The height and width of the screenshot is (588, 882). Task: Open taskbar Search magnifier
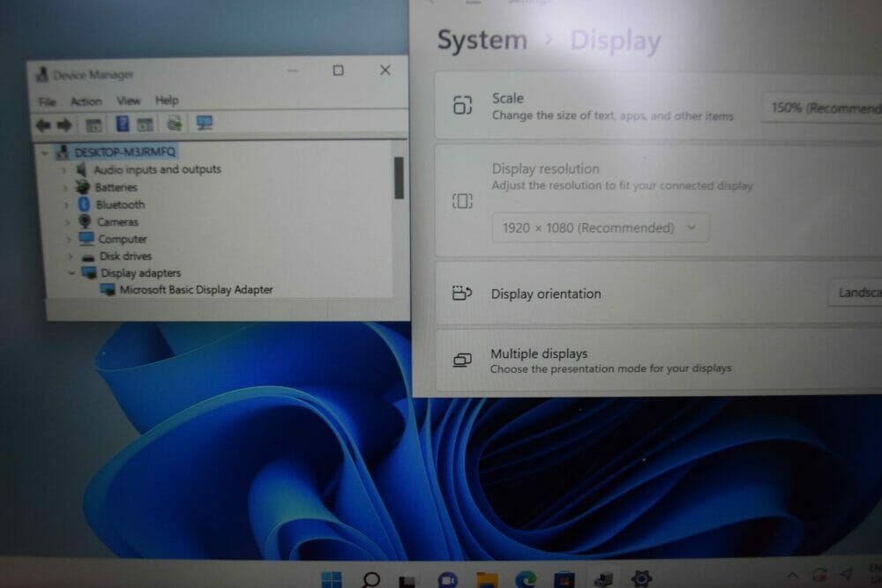[371, 579]
